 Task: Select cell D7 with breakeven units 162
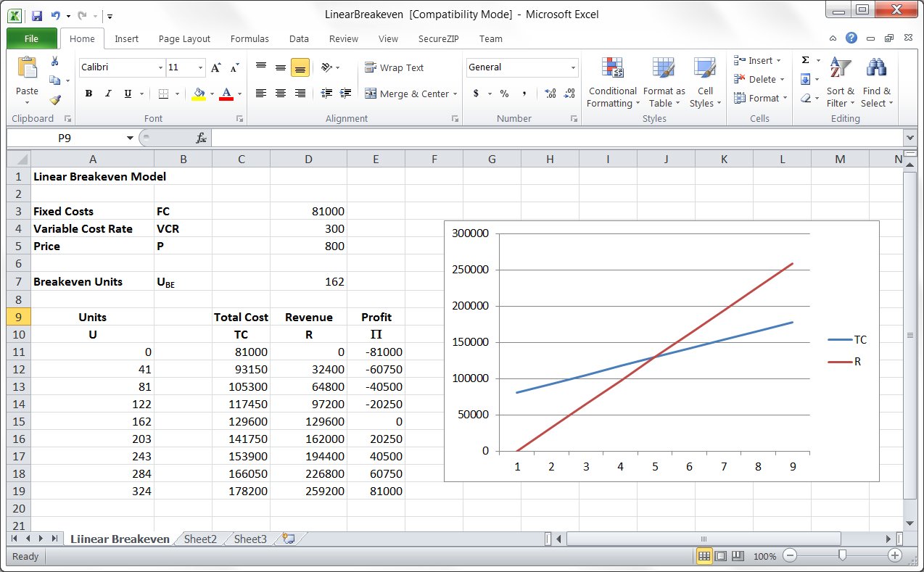click(308, 281)
